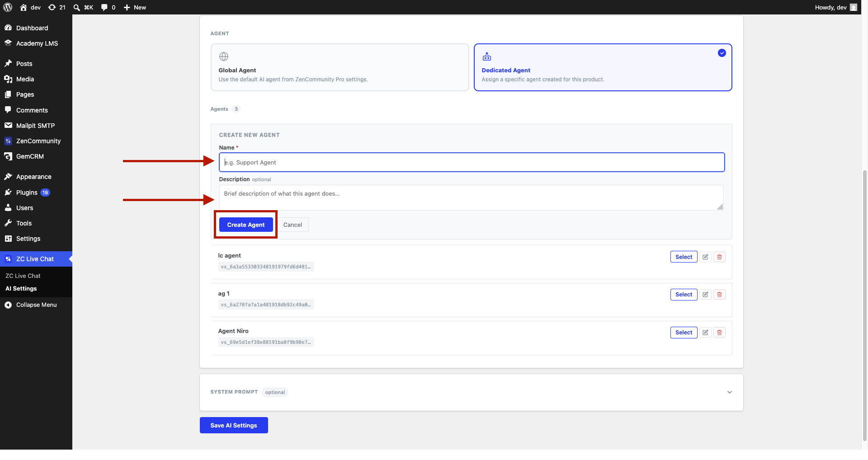
Task: Click the Save AI Settings button
Action: tap(234, 425)
